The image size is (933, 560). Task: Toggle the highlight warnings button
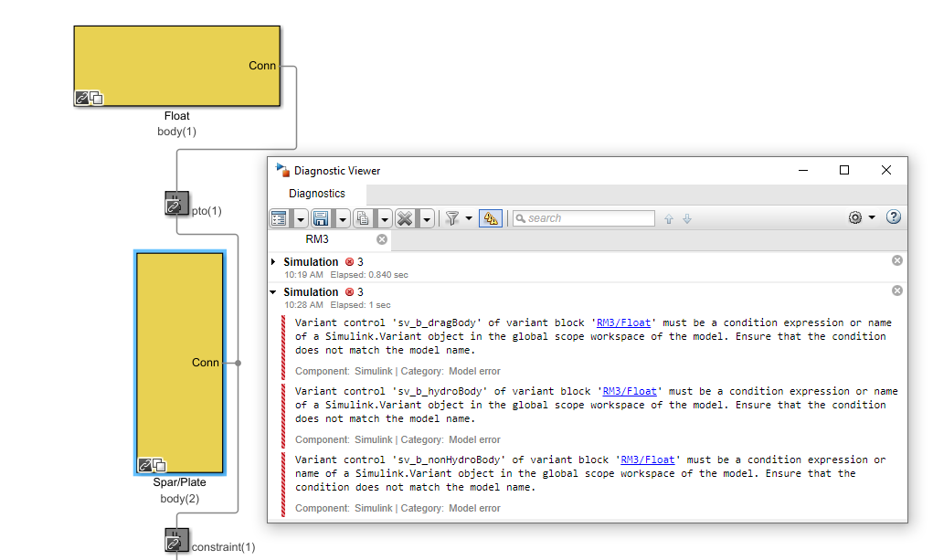[x=490, y=217]
